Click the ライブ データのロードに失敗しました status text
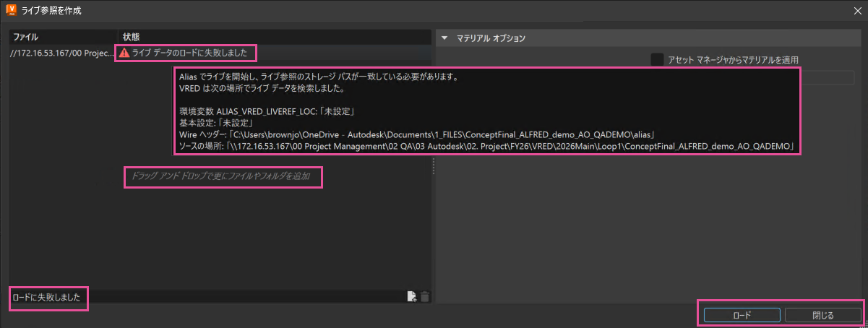Screen dimensions: 868x328 tap(190, 53)
